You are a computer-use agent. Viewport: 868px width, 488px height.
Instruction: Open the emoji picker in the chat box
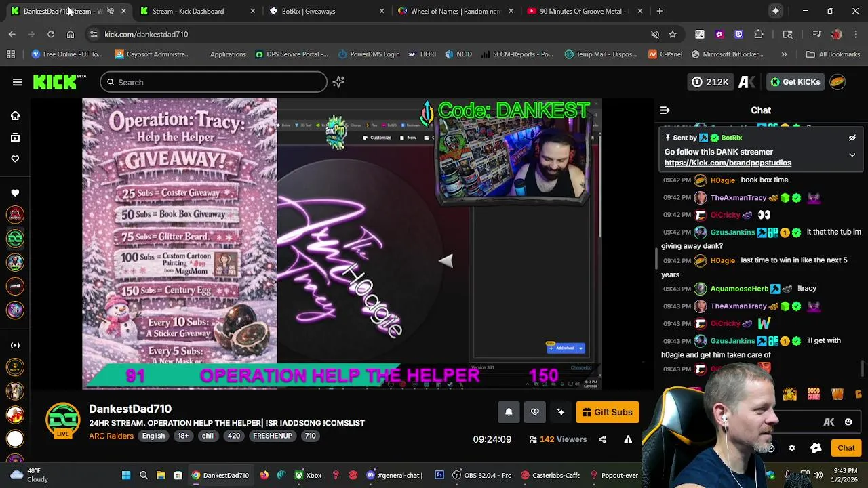(848, 422)
